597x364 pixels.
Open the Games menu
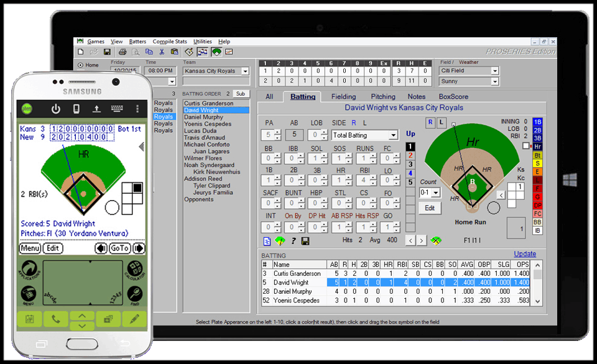[x=96, y=42]
